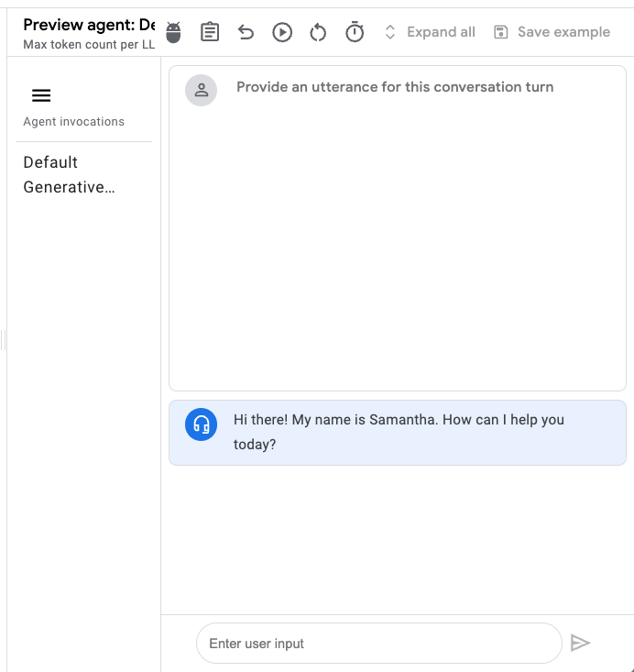Open the clipboard notes icon
Image resolution: width=634 pixels, height=672 pixels.
(x=210, y=32)
